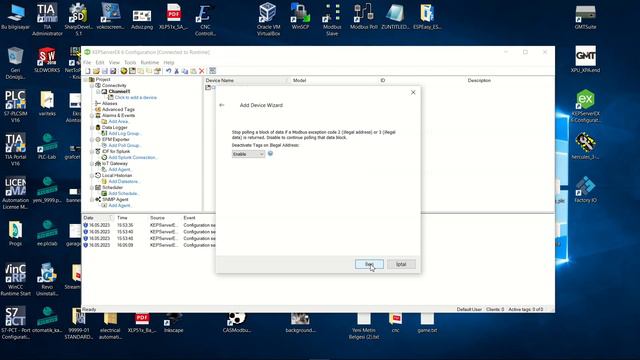Open the View menu

pos(114,62)
